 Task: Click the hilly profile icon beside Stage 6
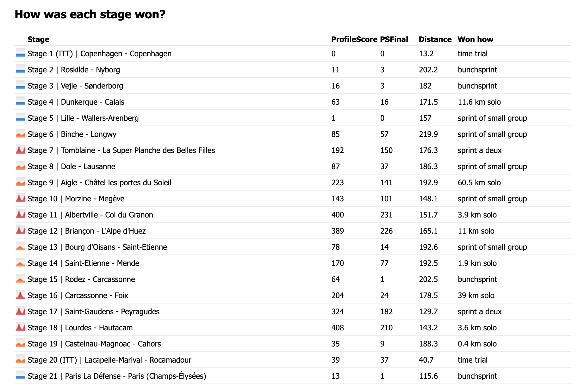20,134
